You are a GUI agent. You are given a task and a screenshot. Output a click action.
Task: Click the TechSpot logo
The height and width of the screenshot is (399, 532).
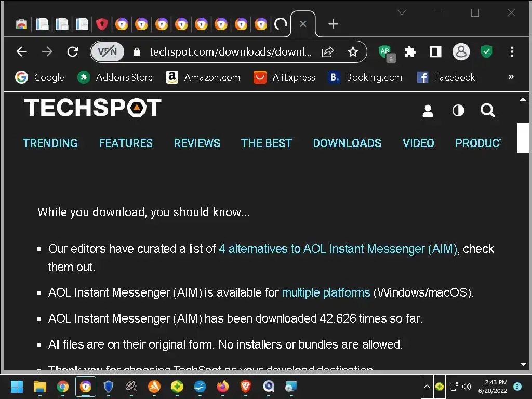[92, 108]
